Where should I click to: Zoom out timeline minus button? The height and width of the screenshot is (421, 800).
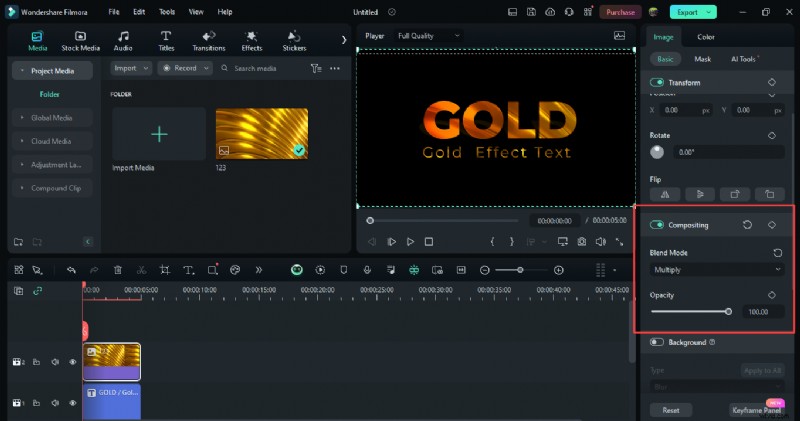485,270
